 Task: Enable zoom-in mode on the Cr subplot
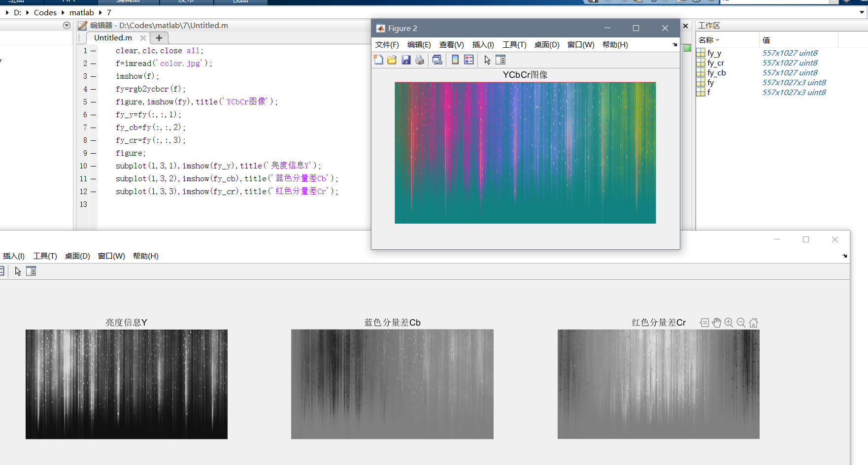coord(729,322)
